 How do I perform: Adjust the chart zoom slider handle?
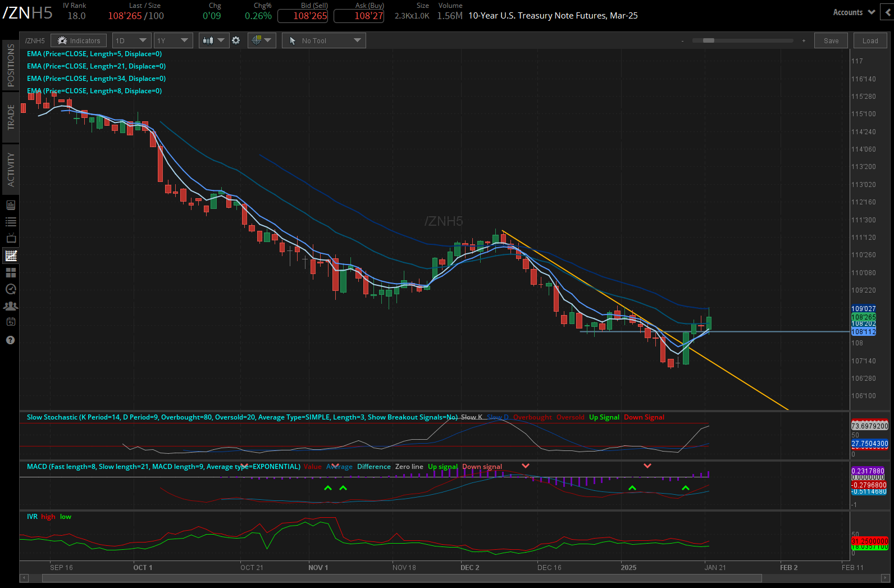pos(709,40)
